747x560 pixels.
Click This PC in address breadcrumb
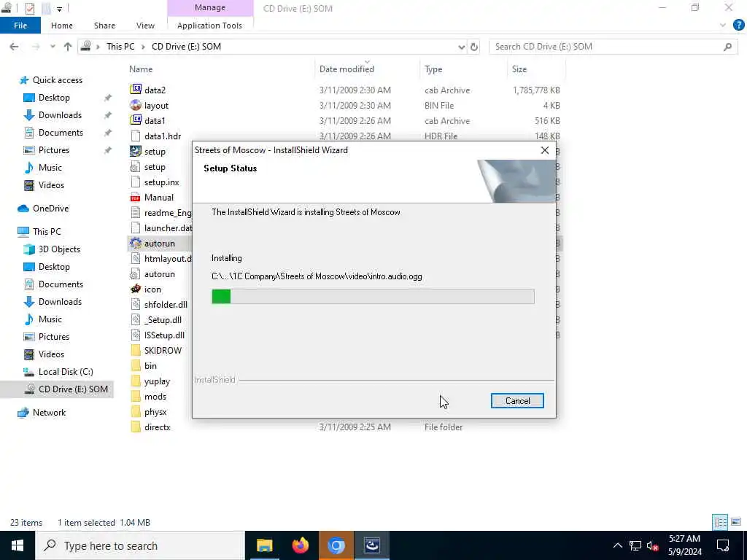coord(120,47)
